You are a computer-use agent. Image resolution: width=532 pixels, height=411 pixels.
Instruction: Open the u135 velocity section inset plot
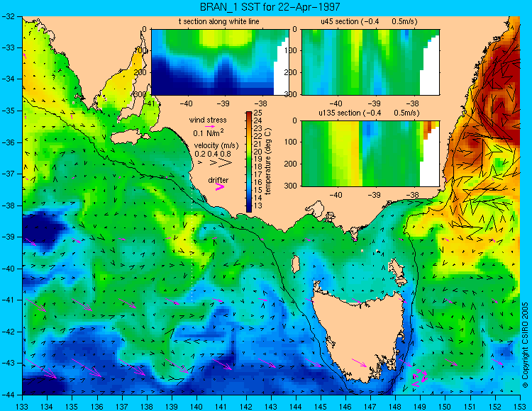[x=370, y=153]
